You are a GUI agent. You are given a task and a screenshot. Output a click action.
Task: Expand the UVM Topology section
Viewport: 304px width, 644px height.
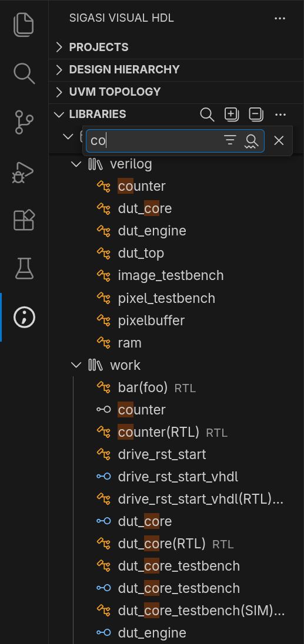click(59, 92)
